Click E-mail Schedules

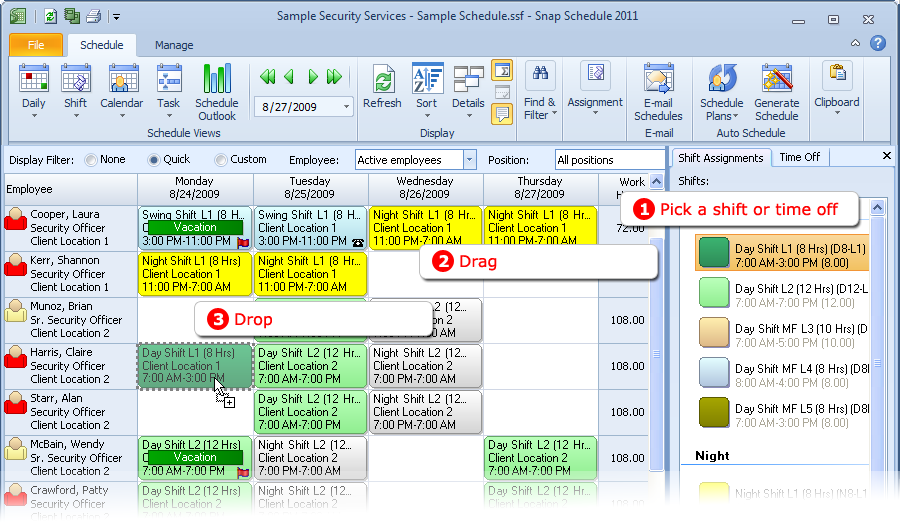pyautogui.click(x=658, y=92)
